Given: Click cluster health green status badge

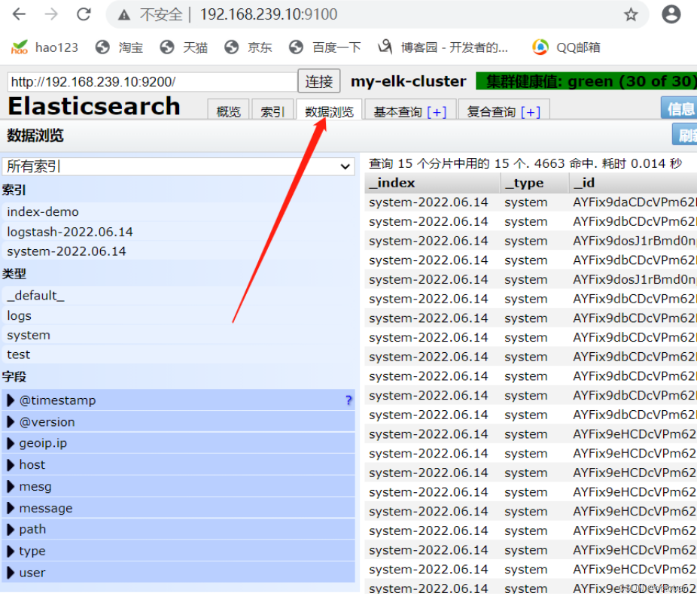Looking at the screenshot, I should coord(586,81).
